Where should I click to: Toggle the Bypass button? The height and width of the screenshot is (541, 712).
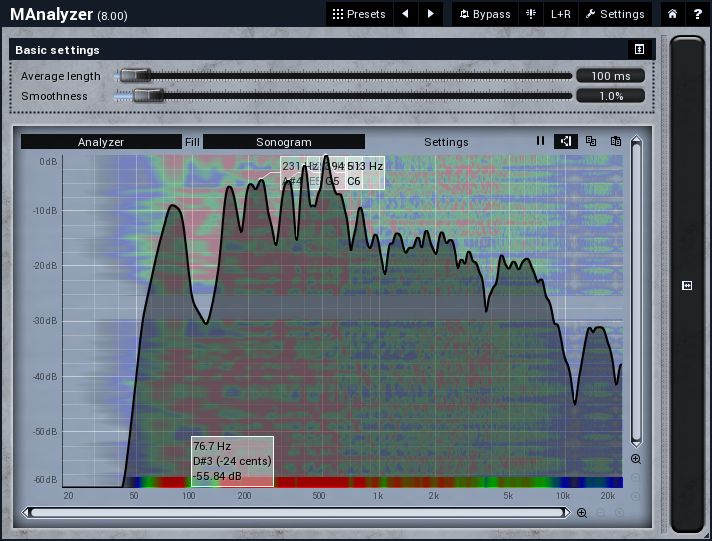pyautogui.click(x=485, y=14)
